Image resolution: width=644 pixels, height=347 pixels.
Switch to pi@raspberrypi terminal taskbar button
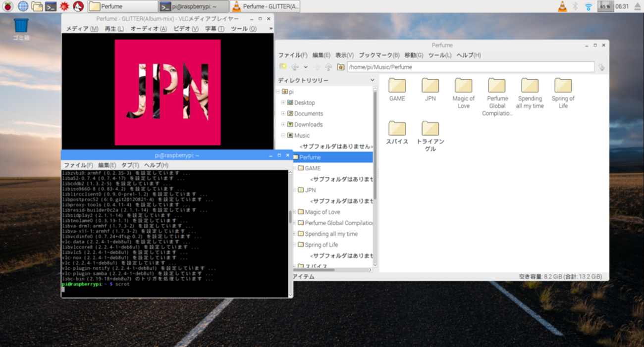tap(194, 6)
